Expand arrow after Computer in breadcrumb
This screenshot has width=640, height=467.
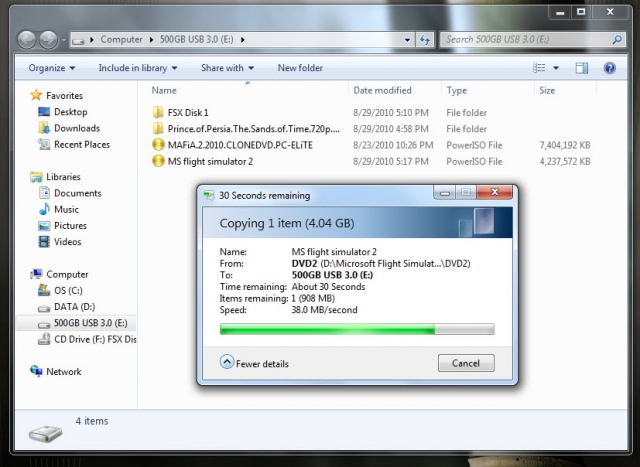point(151,40)
